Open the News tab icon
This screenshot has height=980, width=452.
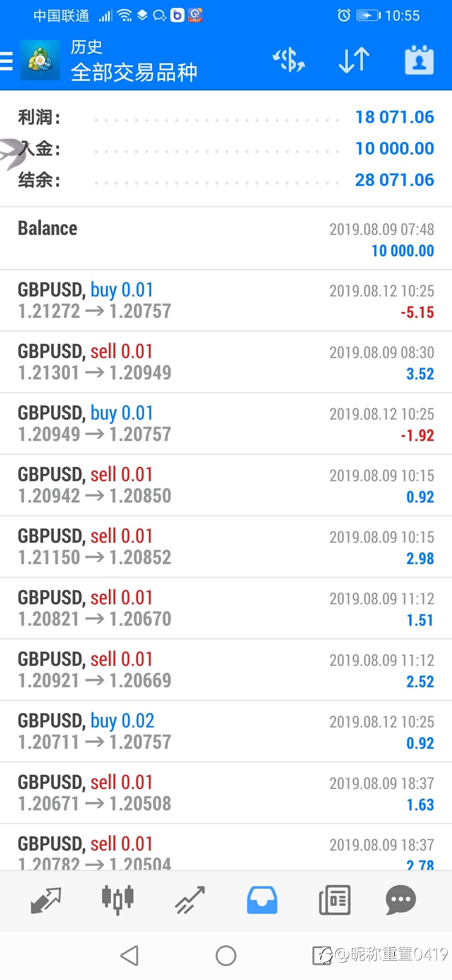coord(334,900)
